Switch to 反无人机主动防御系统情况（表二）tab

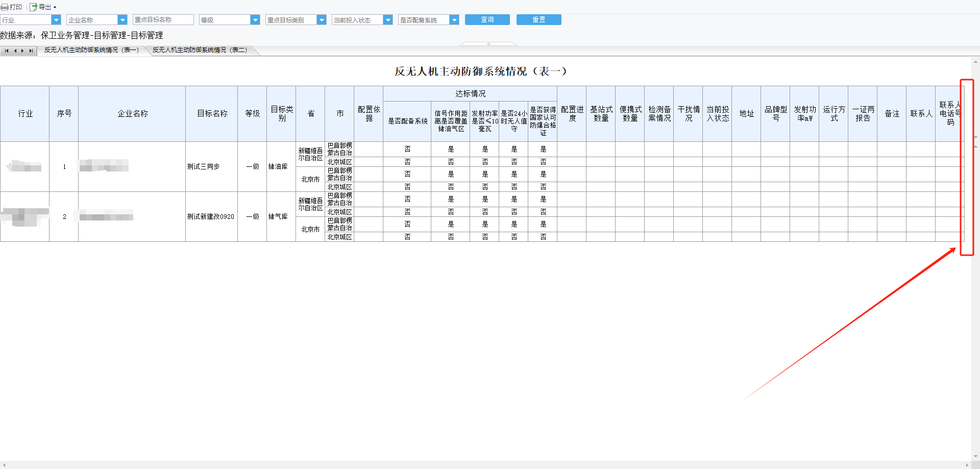200,50
